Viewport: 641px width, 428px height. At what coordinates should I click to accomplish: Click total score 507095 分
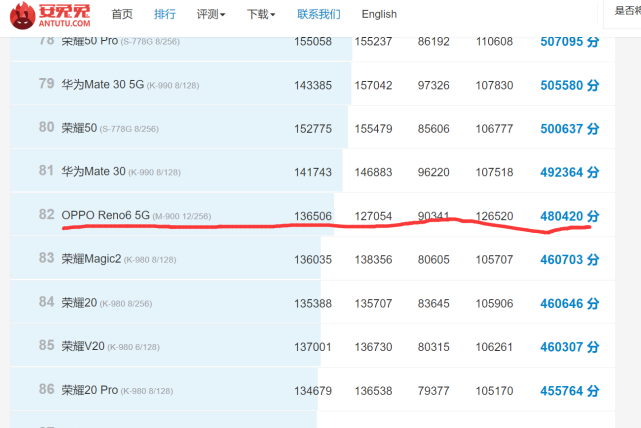click(569, 41)
